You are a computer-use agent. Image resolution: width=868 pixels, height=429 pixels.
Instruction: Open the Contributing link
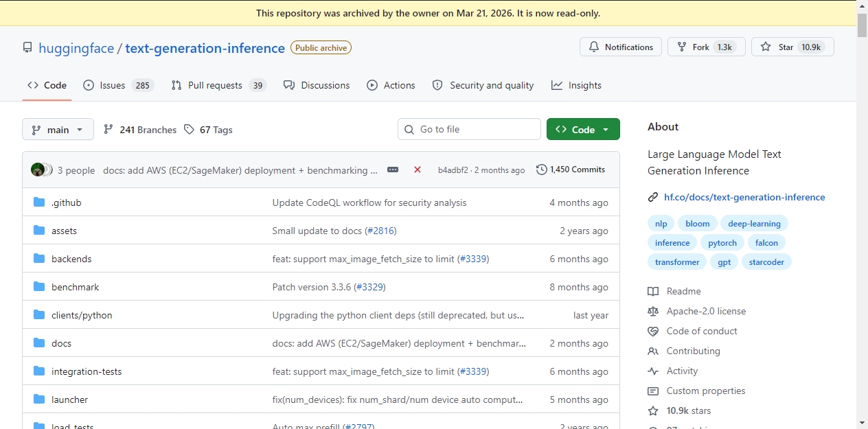tap(684, 351)
